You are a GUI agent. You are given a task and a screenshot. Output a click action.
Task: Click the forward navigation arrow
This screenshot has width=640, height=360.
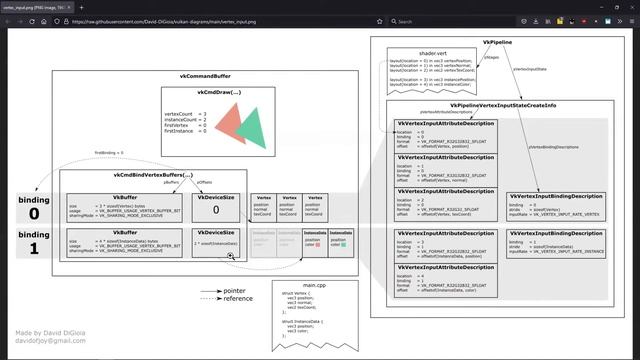click(x=20, y=21)
